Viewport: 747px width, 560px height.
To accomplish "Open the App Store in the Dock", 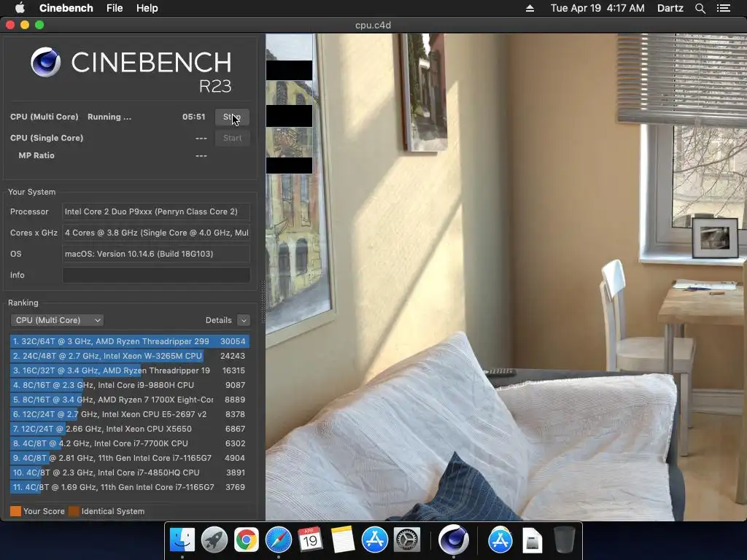I will 374,540.
